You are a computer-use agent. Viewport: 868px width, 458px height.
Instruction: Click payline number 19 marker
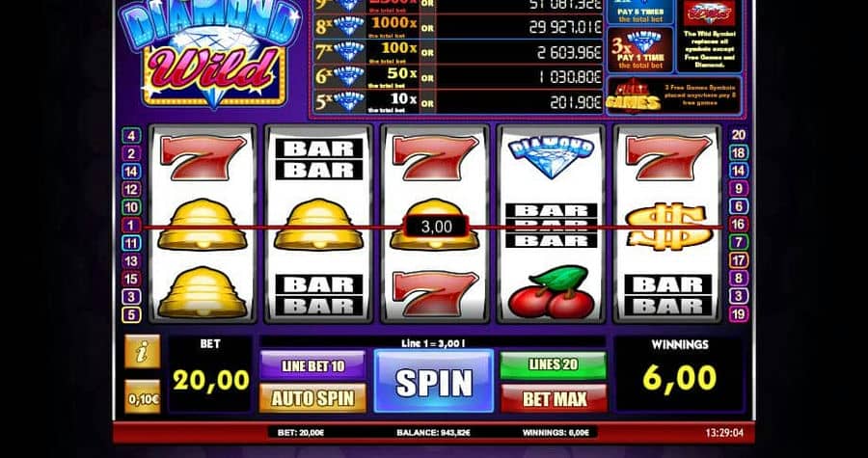tap(739, 314)
